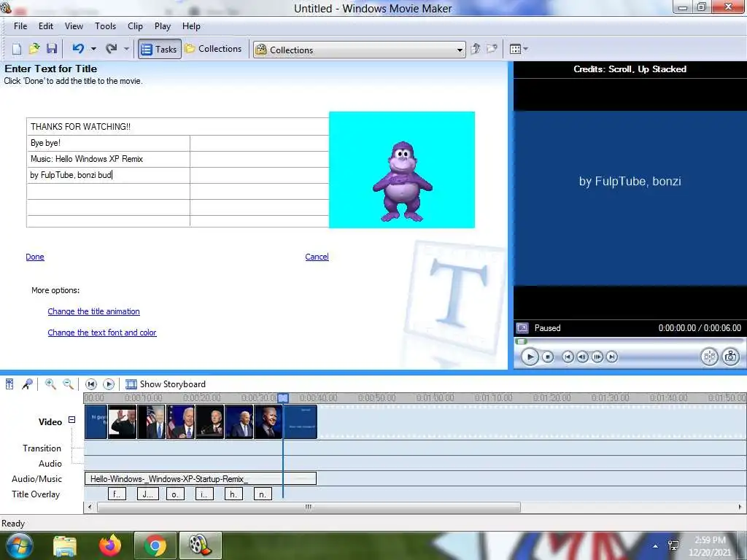This screenshot has height=560, width=747.
Task: Click the full screen icon beside Paused
Action: [522, 328]
